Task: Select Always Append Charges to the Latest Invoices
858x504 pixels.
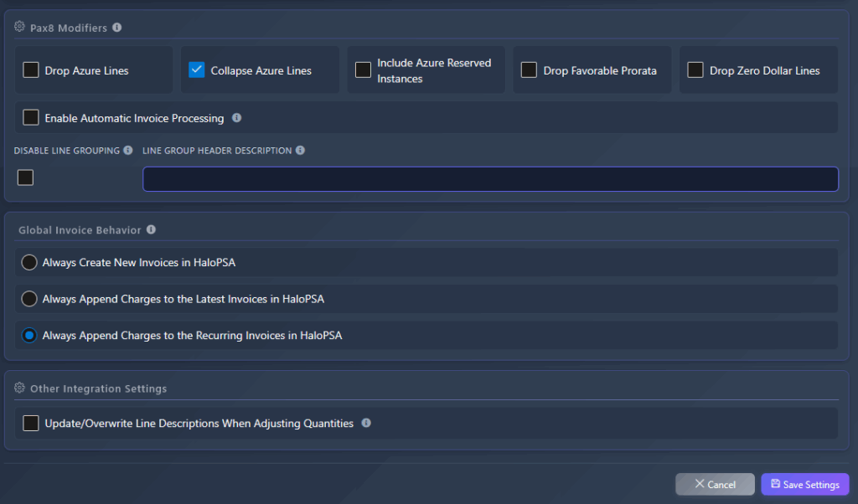Action: point(29,299)
